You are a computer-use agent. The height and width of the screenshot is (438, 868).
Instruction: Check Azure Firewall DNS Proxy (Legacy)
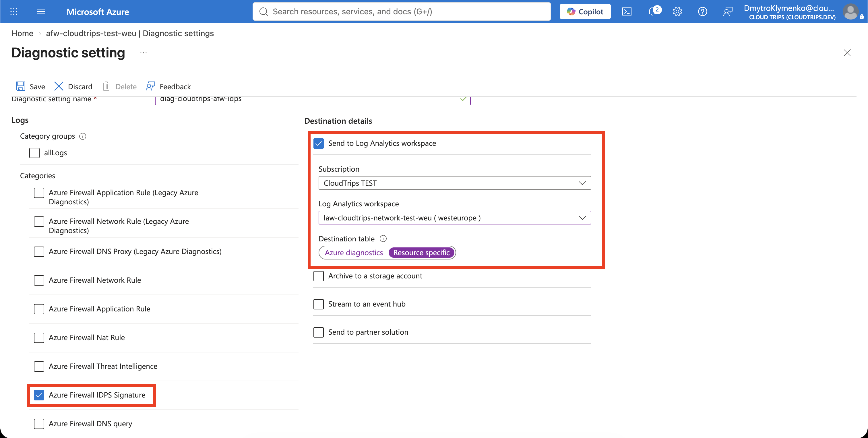pyautogui.click(x=39, y=252)
